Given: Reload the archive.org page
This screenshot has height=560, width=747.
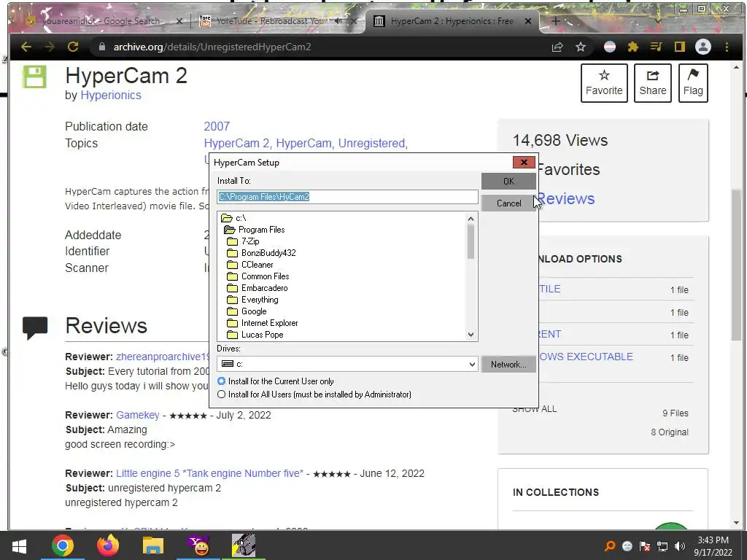Looking at the screenshot, I should [73, 47].
